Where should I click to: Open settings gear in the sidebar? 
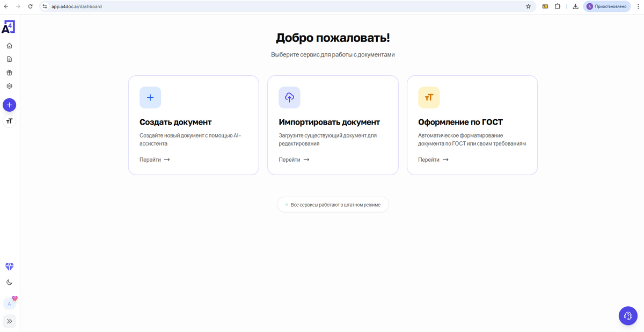click(9, 86)
